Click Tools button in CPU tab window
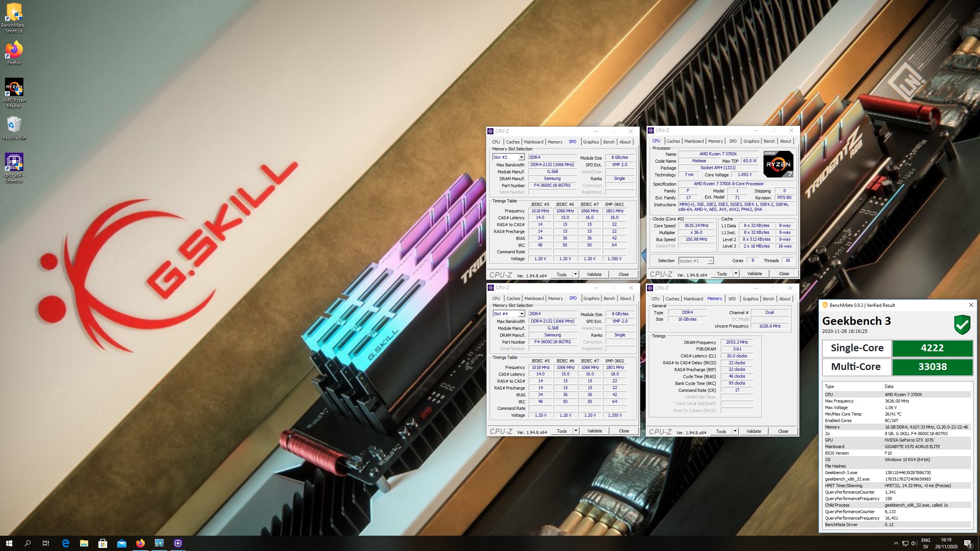This screenshot has height=551, width=980. click(x=722, y=273)
